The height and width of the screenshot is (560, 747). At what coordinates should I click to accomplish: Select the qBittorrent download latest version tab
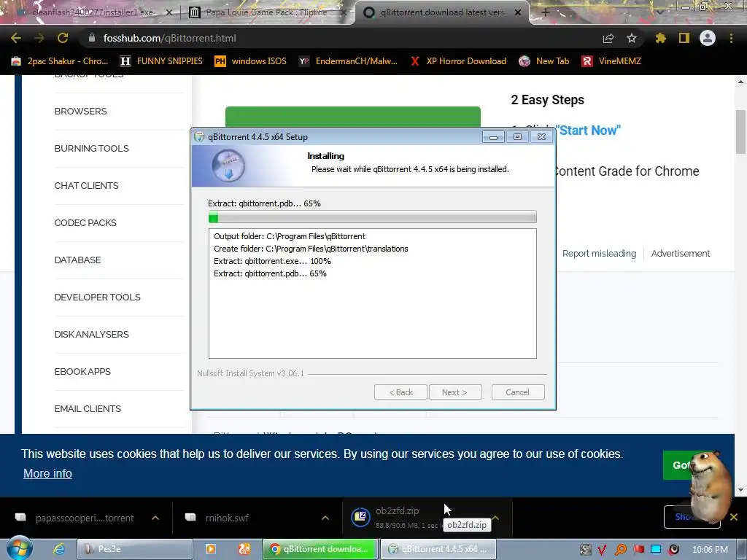pyautogui.click(x=441, y=13)
